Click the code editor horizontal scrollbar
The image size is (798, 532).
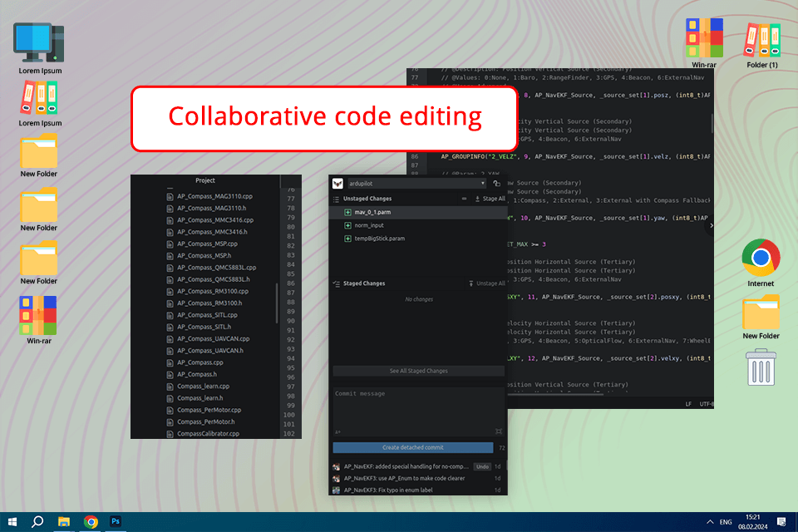(557, 394)
